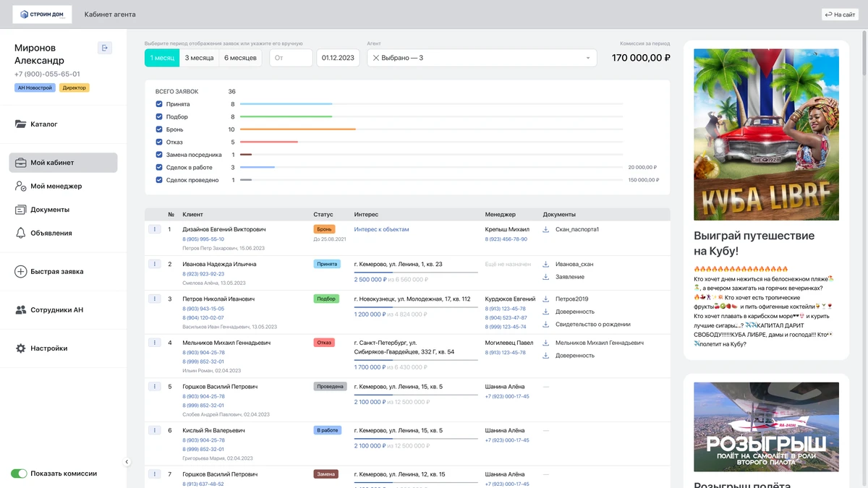Toggle Показать комиссии switch off
This screenshot has height=488, width=868.
coord(19,474)
